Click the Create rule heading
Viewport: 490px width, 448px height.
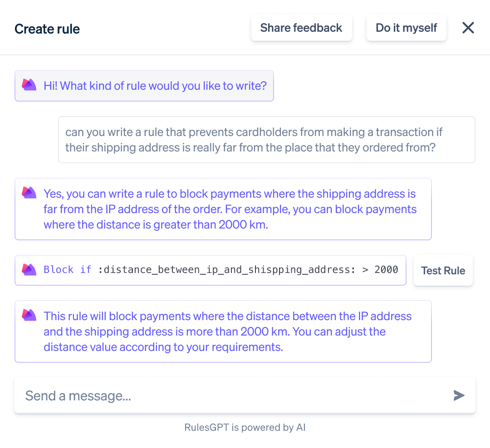[x=47, y=29]
